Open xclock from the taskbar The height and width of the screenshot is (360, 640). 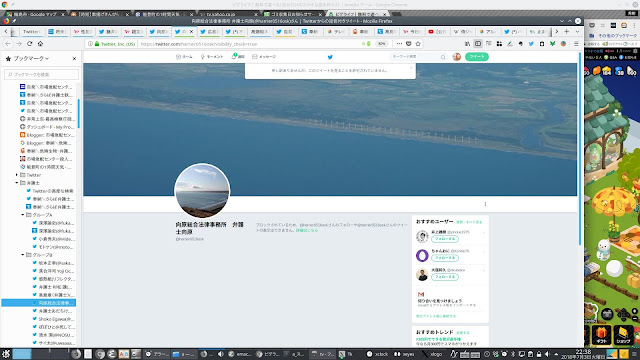point(378,354)
